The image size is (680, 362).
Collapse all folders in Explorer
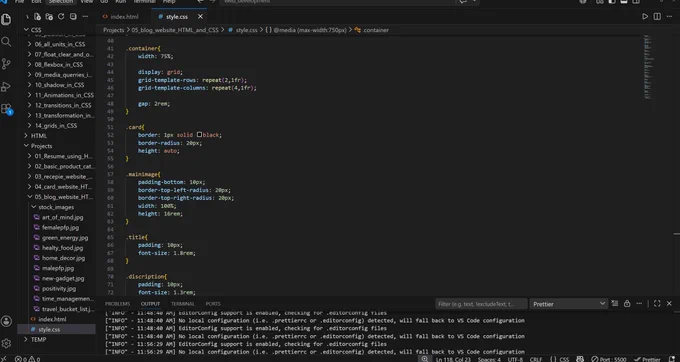73,16
